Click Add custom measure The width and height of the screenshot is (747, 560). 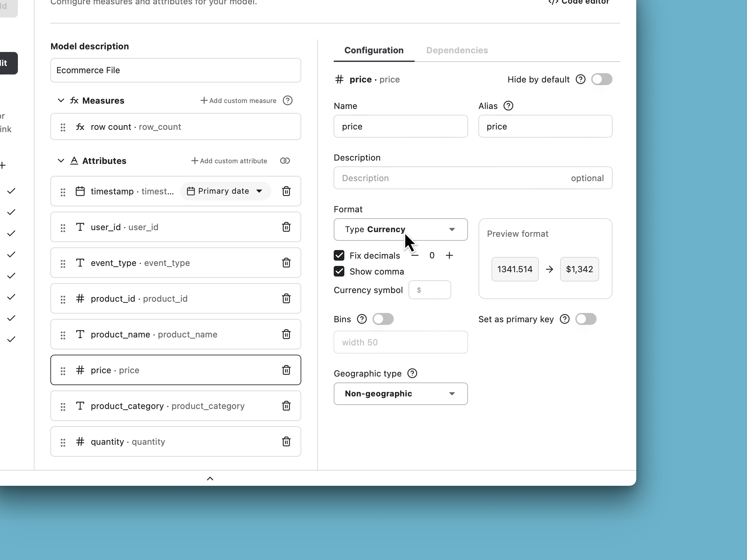click(238, 101)
